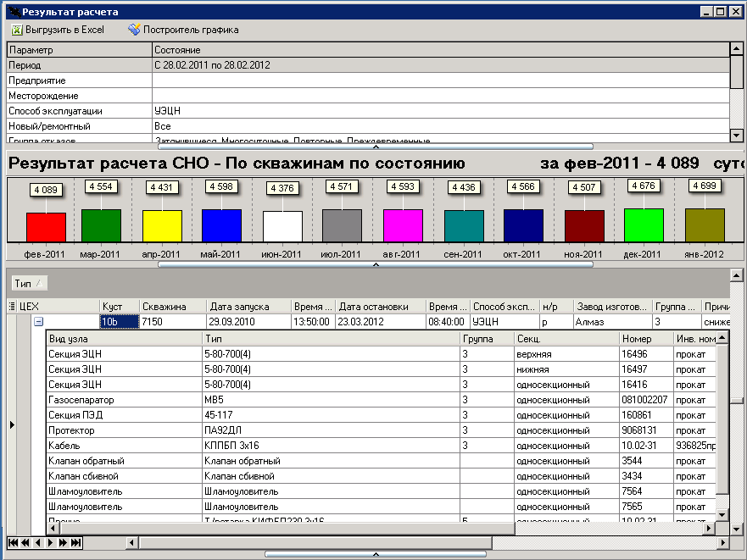Screen dimensions: 747x560
Task: Go to first record navigator icon
Action: click(x=13, y=542)
